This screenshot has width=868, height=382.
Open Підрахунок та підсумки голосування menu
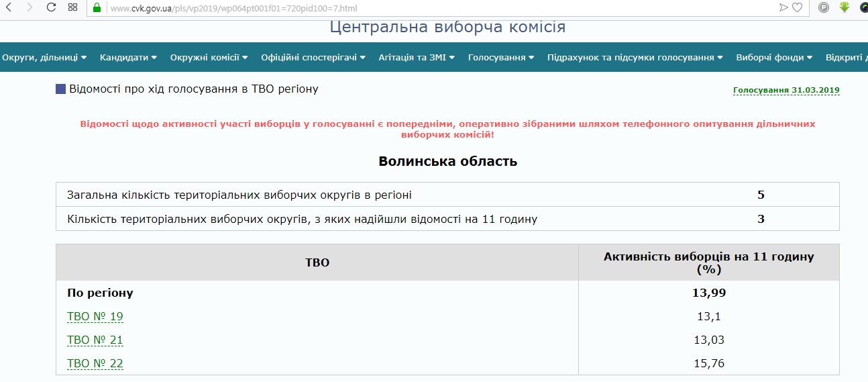[x=635, y=58]
